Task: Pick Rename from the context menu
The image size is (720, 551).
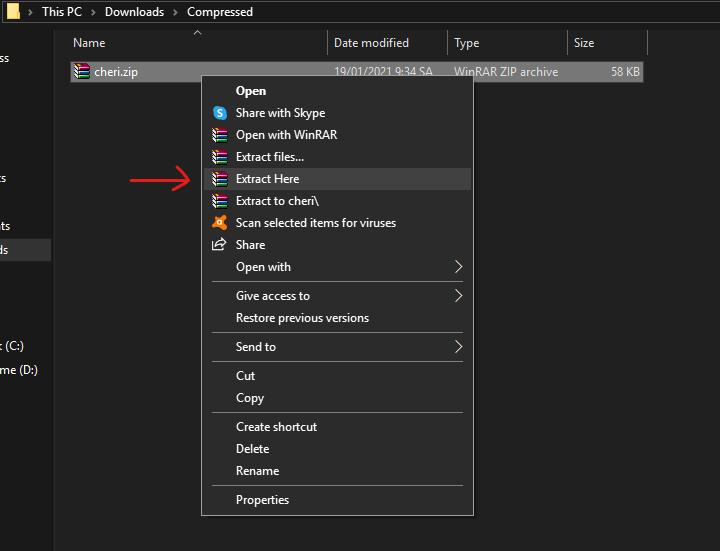Action: tap(257, 471)
